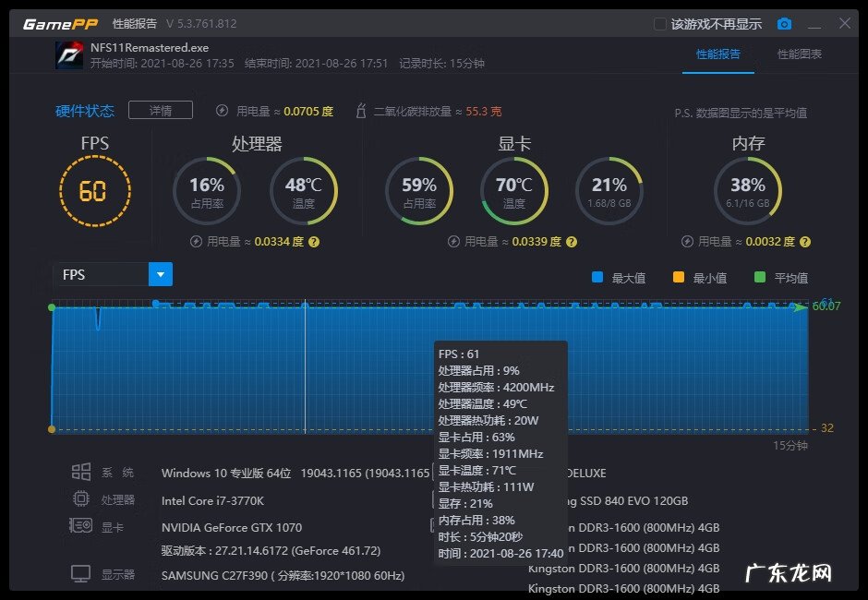Click the blue maximum point on chart
Image resolution: width=868 pixels, height=600 pixels.
[x=155, y=303]
